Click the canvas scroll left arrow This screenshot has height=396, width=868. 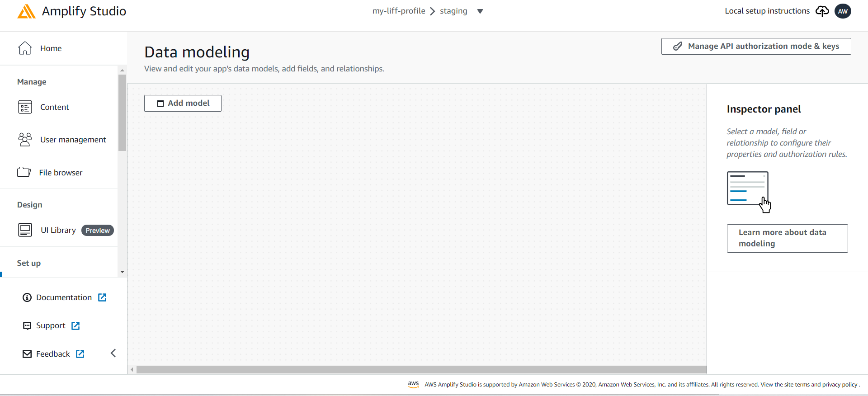point(132,370)
